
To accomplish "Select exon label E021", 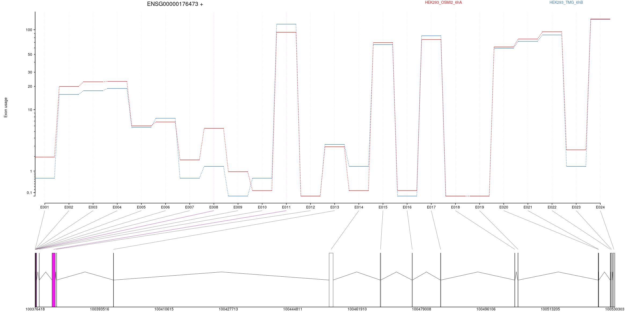I will pyautogui.click(x=528, y=207).
